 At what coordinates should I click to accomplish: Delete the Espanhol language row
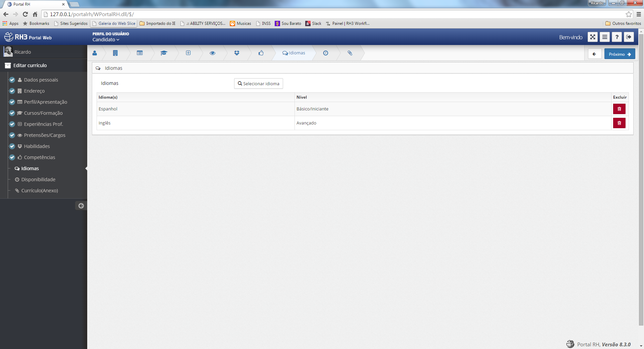pyautogui.click(x=619, y=109)
